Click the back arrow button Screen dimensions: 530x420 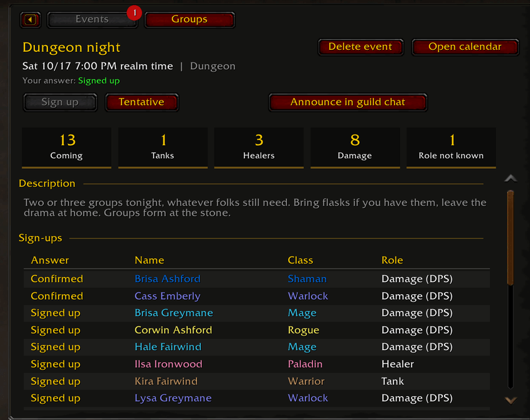[31, 19]
